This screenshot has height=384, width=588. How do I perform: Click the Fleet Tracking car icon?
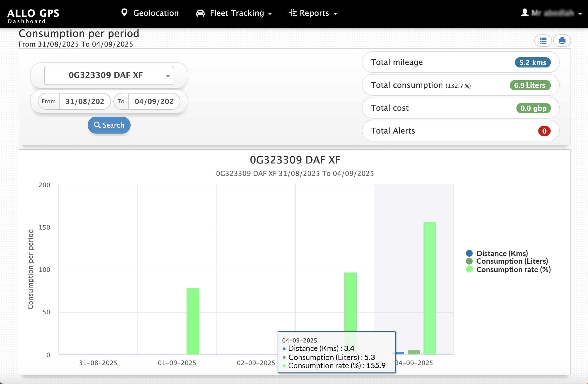pos(200,13)
